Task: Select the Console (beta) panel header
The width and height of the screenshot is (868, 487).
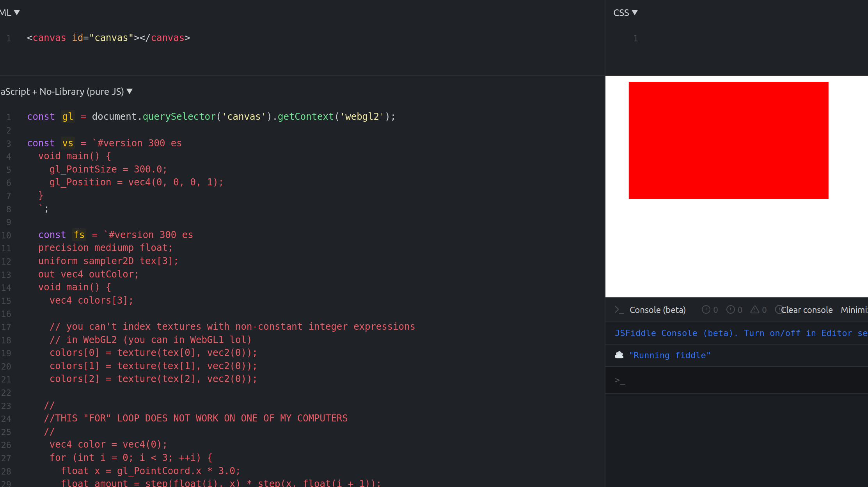Action: [658, 309]
